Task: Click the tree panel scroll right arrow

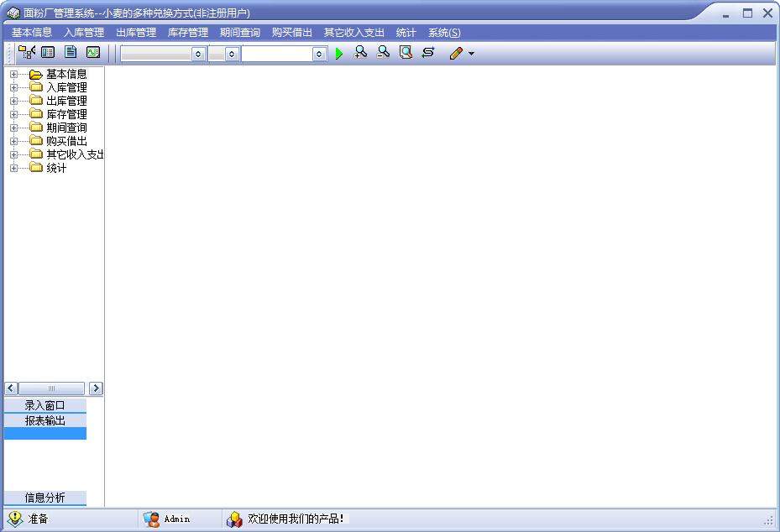Action: [96, 389]
